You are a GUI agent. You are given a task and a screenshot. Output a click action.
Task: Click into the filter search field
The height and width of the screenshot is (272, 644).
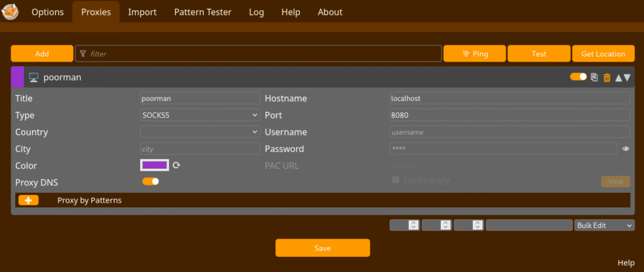pyautogui.click(x=258, y=54)
